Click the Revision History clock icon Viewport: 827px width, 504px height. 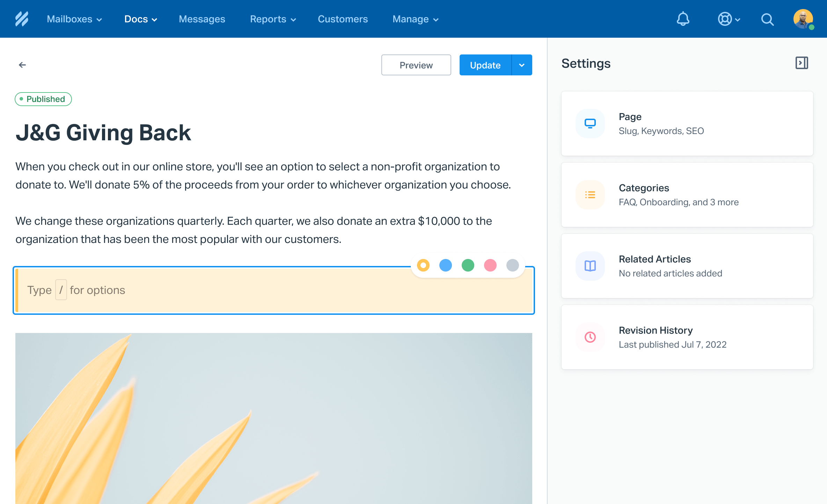pos(590,337)
